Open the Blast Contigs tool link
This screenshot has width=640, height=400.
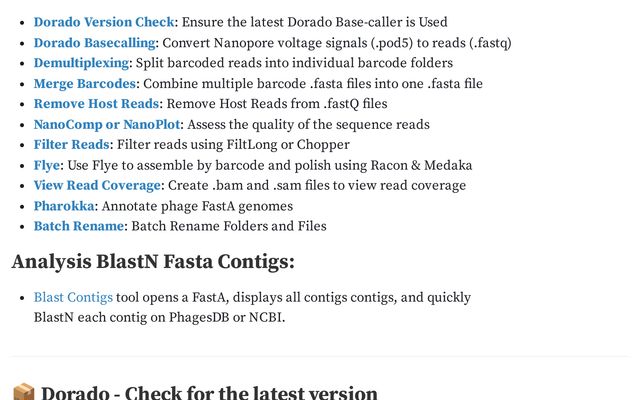click(x=73, y=297)
